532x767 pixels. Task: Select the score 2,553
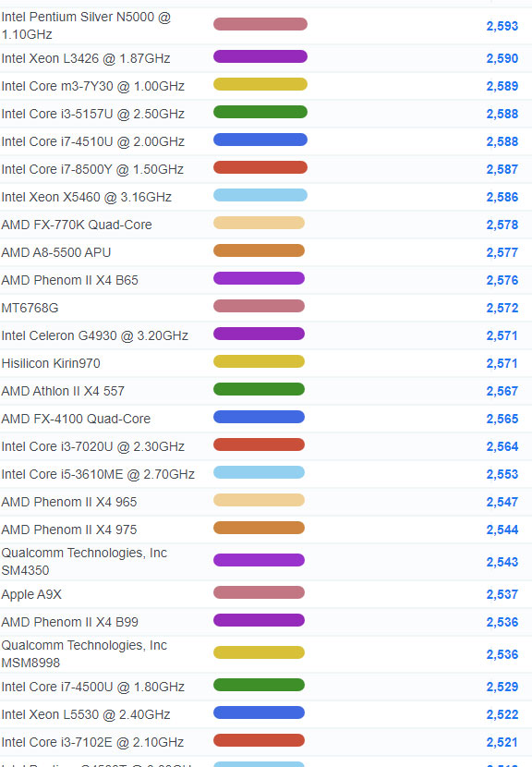(x=502, y=474)
